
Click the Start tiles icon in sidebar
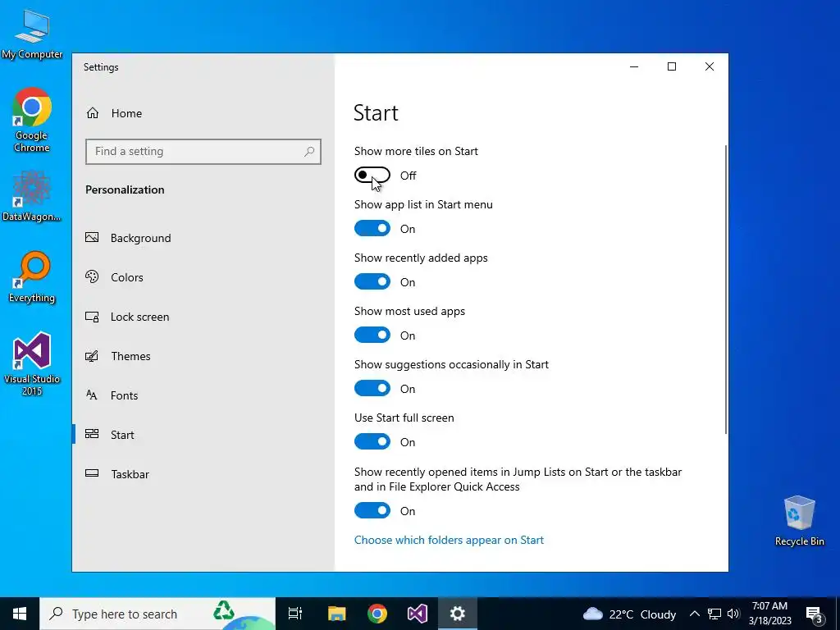pos(92,435)
